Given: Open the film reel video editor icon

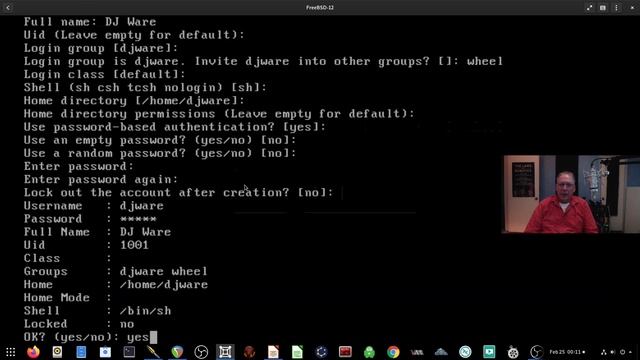Looking at the screenshot, I should point(513,352).
